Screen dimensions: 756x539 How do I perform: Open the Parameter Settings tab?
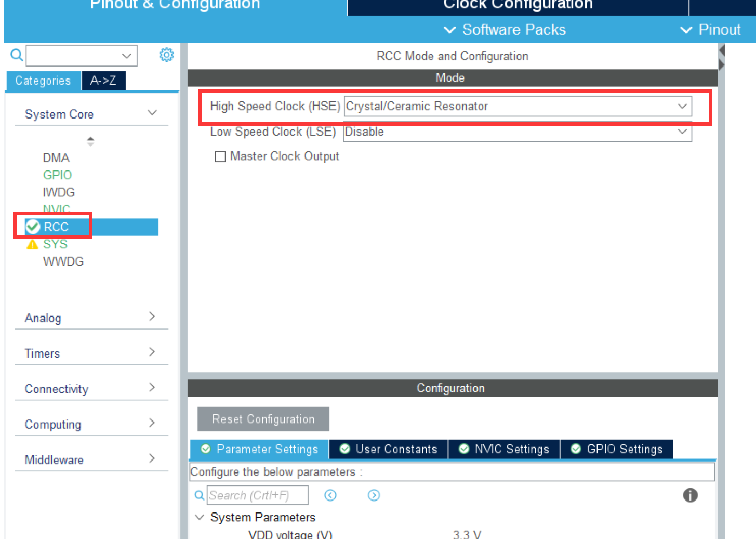259,449
